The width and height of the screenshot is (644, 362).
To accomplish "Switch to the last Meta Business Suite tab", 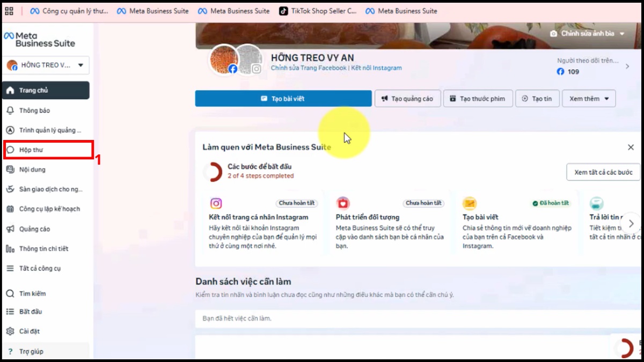I will (401, 11).
